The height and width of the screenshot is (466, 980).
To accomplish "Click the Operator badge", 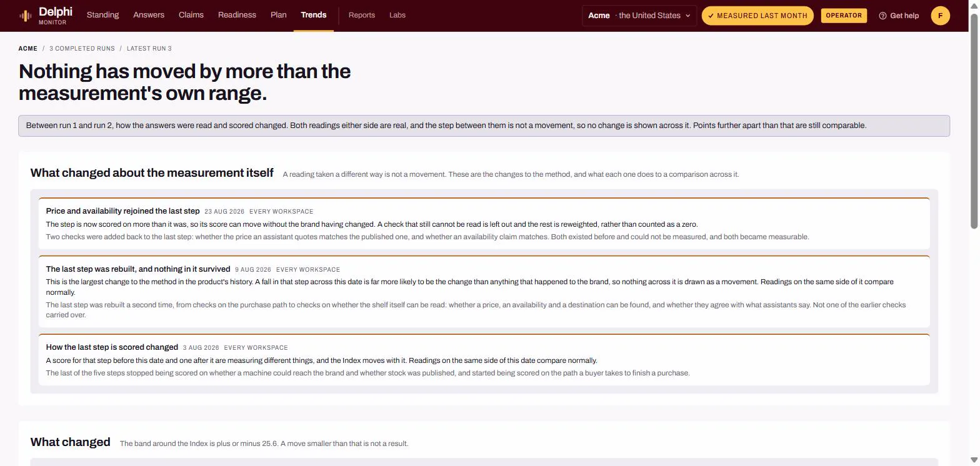I will (844, 16).
